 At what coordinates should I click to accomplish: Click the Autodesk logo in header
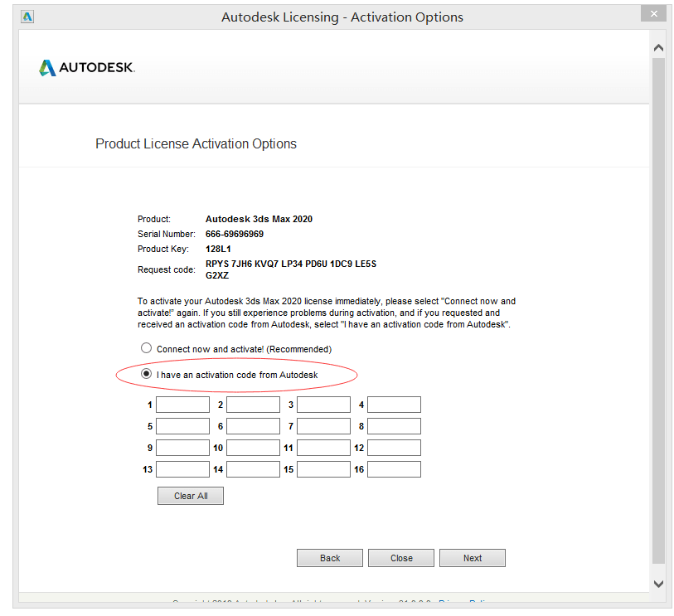point(87,67)
